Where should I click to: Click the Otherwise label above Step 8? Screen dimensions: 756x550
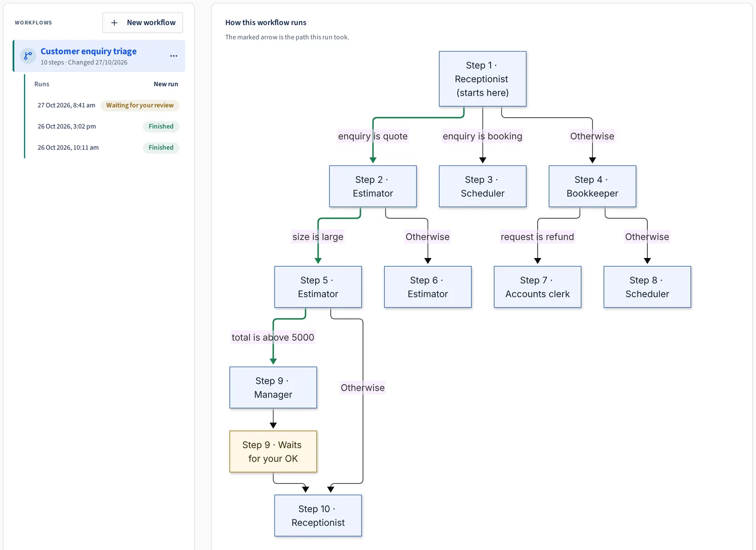pos(647,237)
